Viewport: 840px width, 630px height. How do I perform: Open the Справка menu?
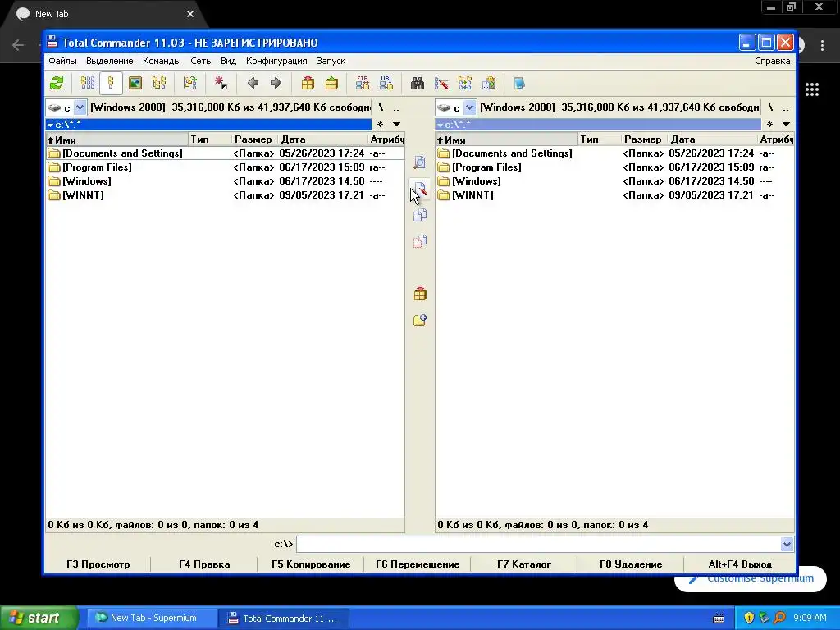pos(773,61)
